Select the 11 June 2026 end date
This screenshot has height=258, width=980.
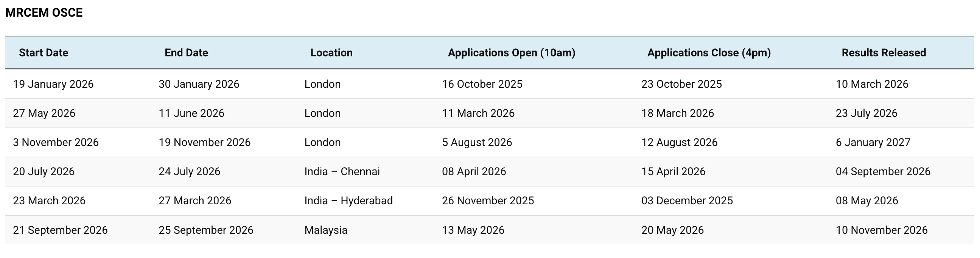191,113
